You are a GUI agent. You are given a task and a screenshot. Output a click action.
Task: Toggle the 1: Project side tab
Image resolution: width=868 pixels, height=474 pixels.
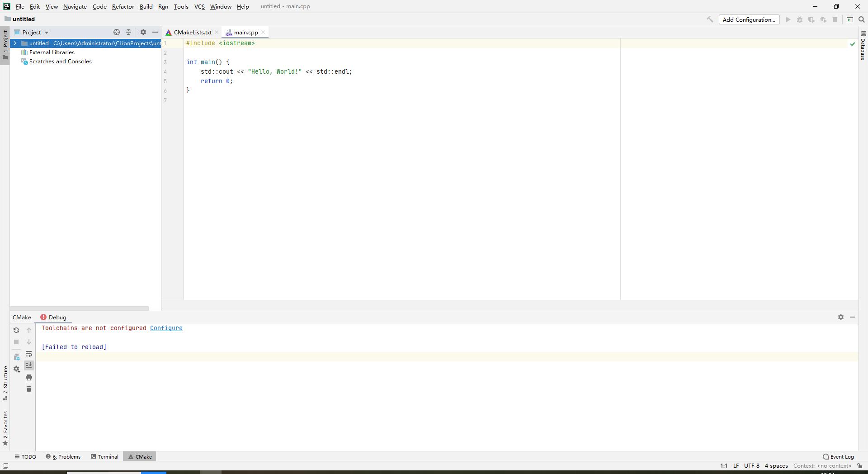tap(5, 45)
